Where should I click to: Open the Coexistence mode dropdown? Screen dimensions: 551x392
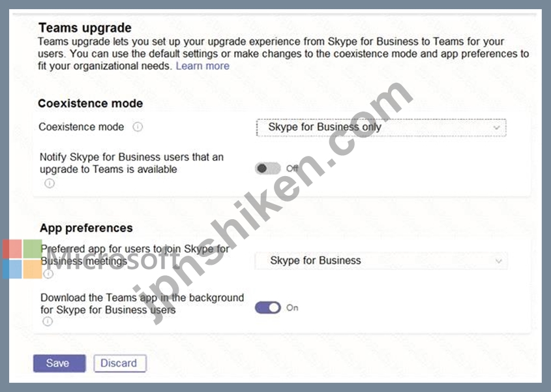point(381,127)
